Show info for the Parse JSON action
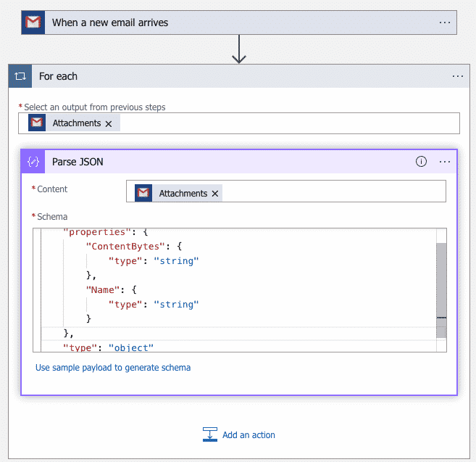This screenshot has height=462, width=476. [421, 162]
